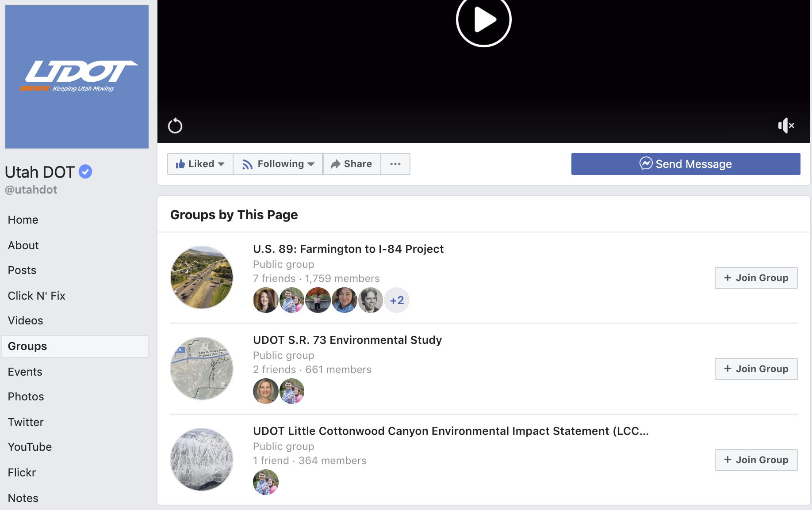The image size is (812, 510).
Task: Unmute the video sound
Action: pyautogui.click(x=786, y=126)
